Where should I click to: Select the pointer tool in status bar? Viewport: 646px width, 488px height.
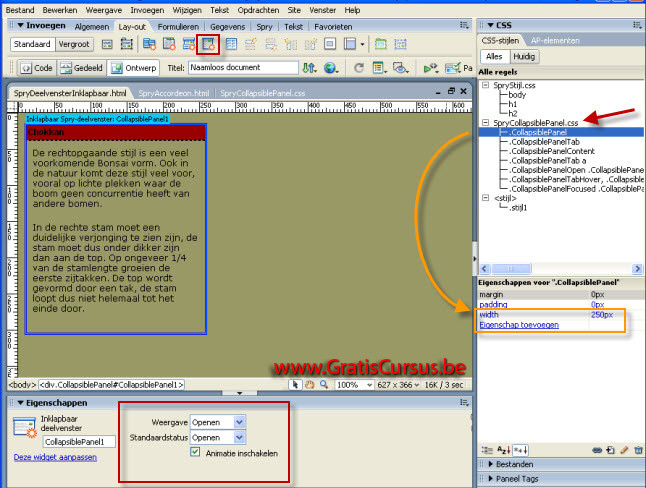pyautogui.click(x=295, y=385)
